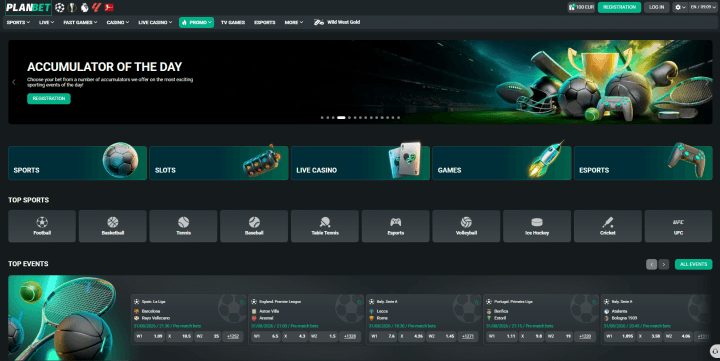Favorite the Lecce vs Roma match star
Screen dimensions: 720x361
click(477, 302)
